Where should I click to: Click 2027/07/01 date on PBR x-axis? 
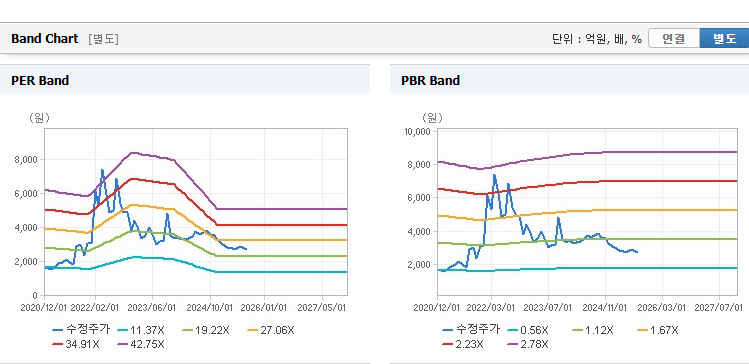tap(719, 307)
